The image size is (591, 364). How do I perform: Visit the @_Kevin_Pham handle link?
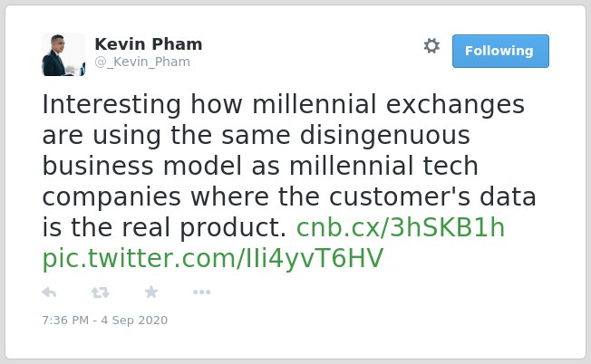point(142,62)
